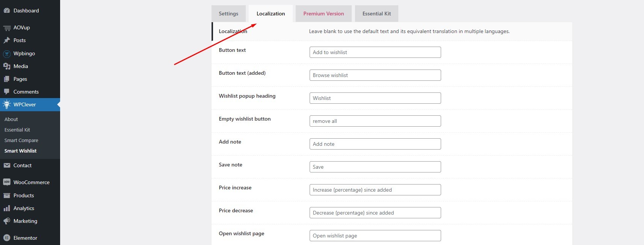Click the Price increase text field
Image resolution: width=644 pixels, height=245 pixels.
pos(375,190)
